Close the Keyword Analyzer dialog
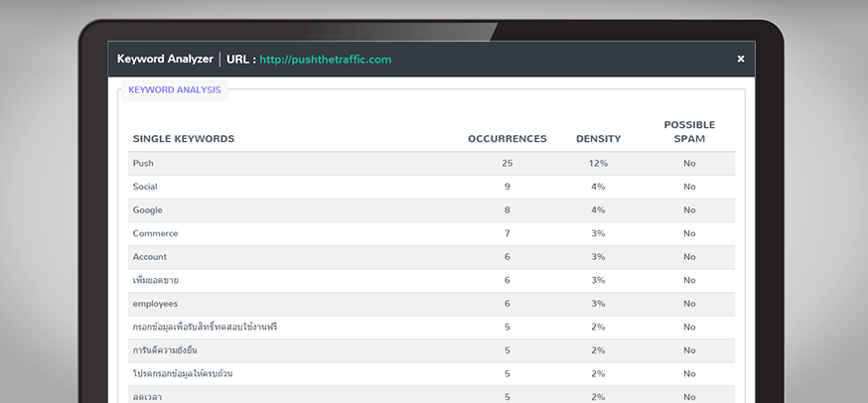The width and height of the screenshot is (868, 403). tap(740, 60)
